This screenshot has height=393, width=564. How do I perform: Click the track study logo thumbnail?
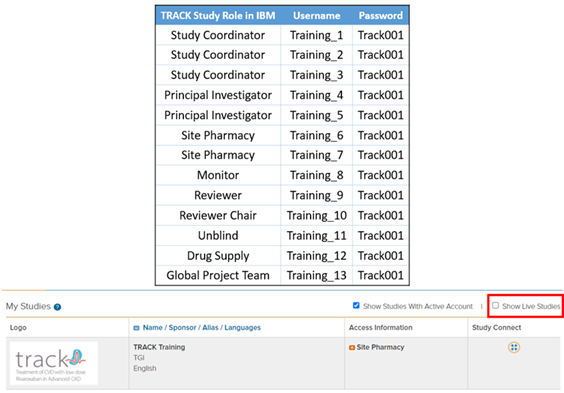point(53,363)
